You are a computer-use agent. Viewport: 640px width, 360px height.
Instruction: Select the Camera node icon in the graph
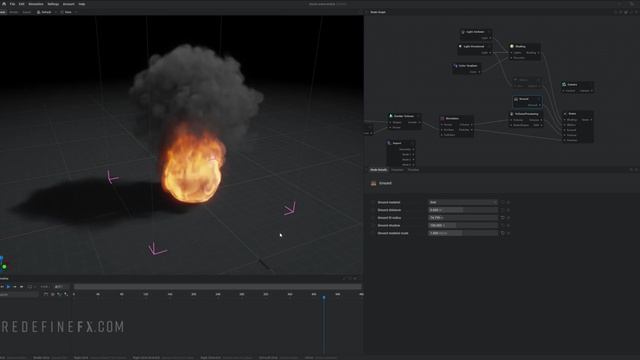point(564,84)
